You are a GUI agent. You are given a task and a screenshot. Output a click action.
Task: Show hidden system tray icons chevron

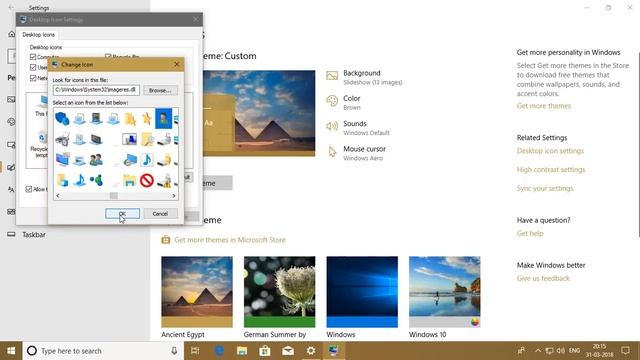pos(538,351)
